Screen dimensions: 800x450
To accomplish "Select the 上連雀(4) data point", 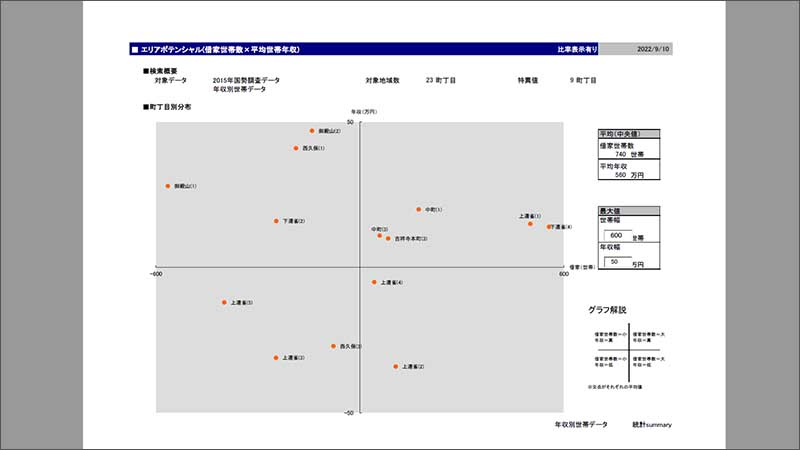I will [374, 282].
